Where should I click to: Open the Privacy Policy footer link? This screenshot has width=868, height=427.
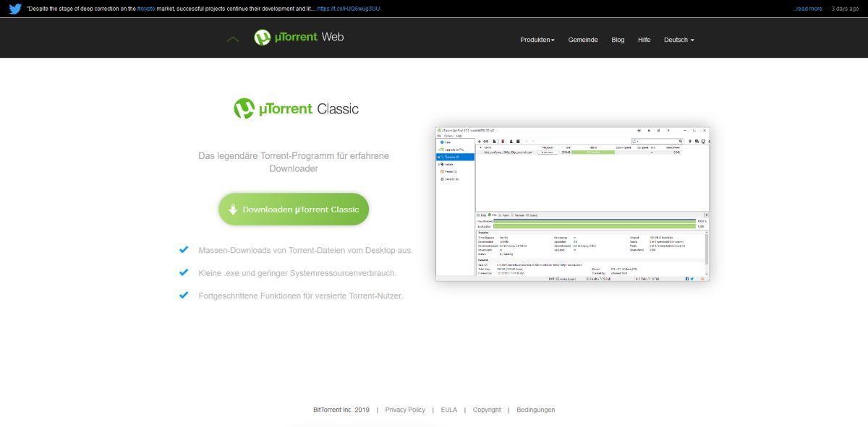point(405,410)
